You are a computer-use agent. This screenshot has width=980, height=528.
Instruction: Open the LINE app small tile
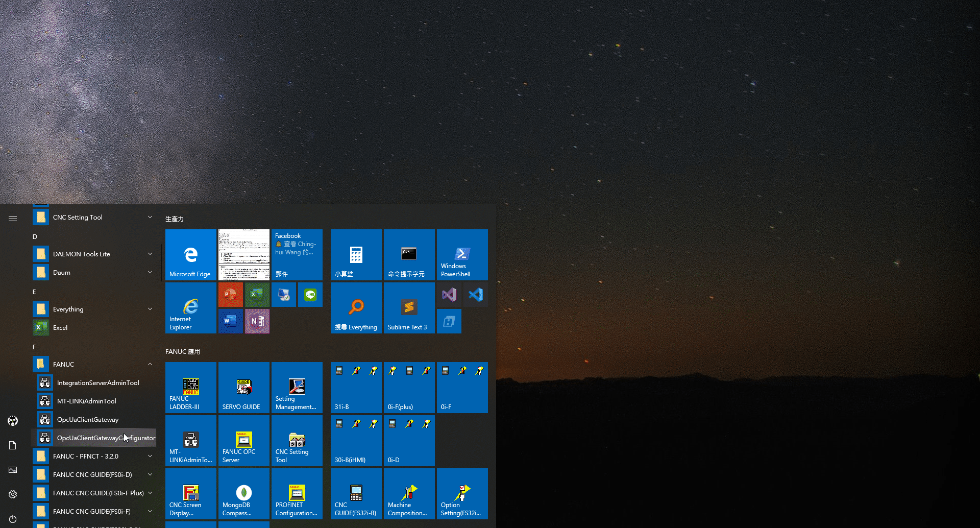coord(310,295)
